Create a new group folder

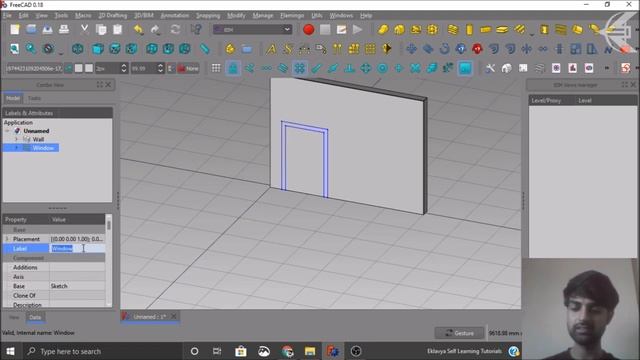click(247, 49)
